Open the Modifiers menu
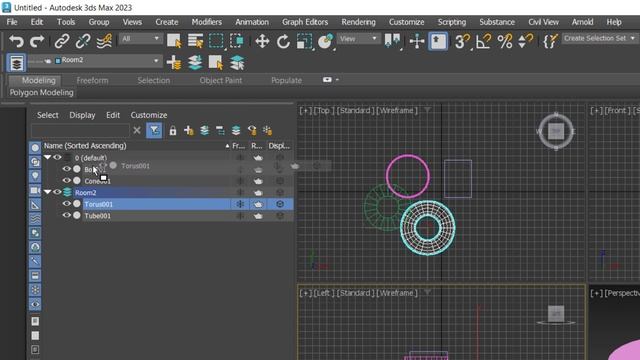The height and width of the screenshot is (360, 640). pyautogui.click(x=207, y=22)
